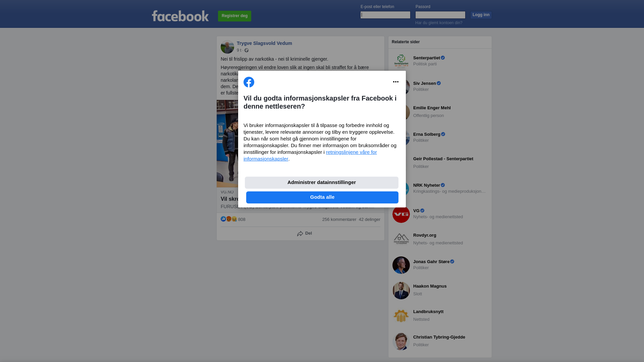Open the cookie policy guidelines link
644x362 pixels.
point(310,156)
